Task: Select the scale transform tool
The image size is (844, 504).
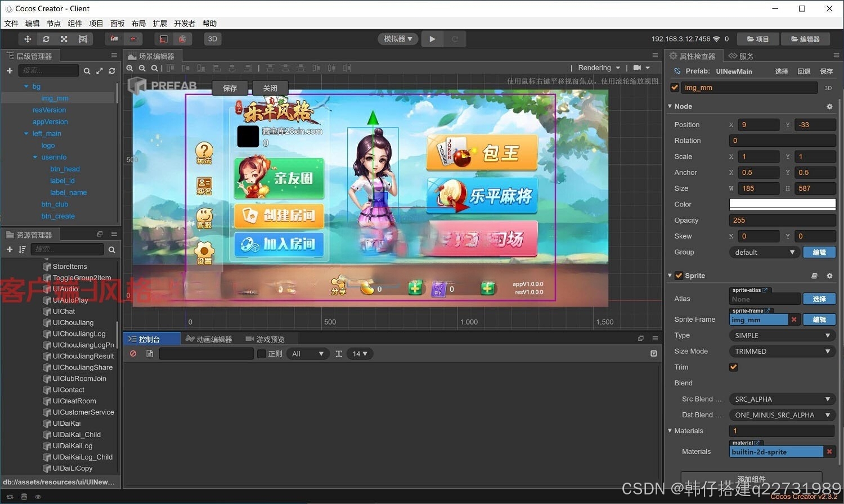Action: coord(64,39)
